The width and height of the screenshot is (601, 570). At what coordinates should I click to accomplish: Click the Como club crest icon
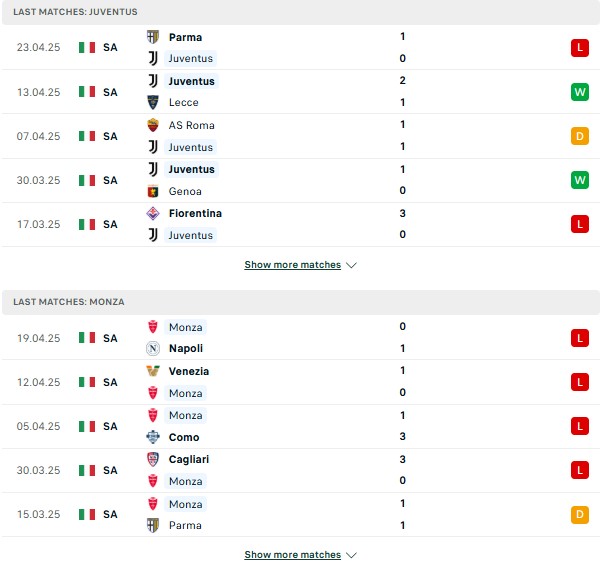click(x=153, y=437)
